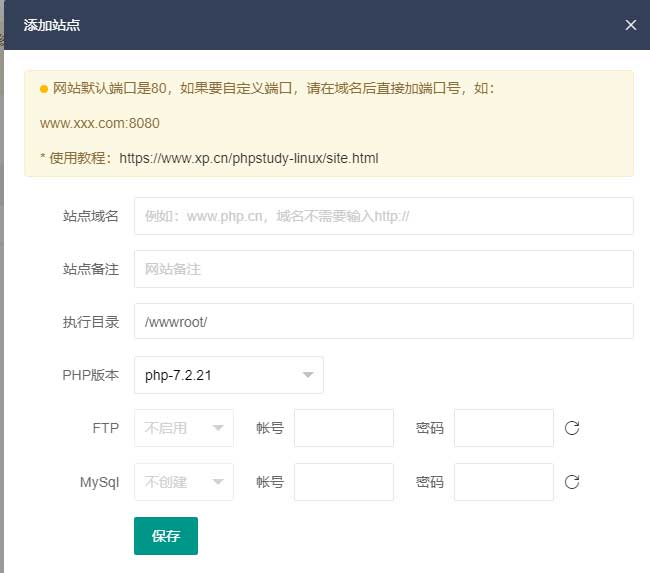Expand the MySql 不创建 dropdown

click(x=184, y=482)
